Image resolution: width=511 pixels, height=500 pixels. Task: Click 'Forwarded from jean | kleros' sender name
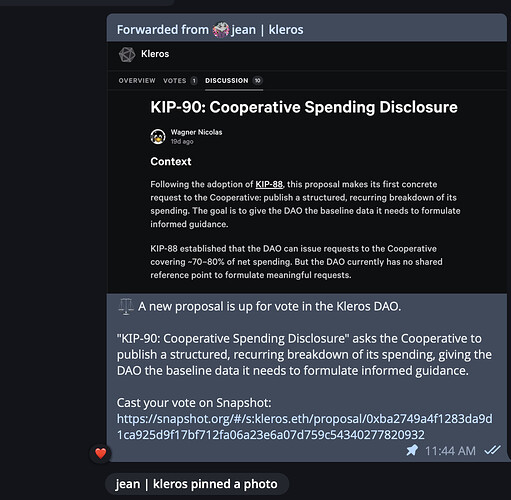pos(267,30)
